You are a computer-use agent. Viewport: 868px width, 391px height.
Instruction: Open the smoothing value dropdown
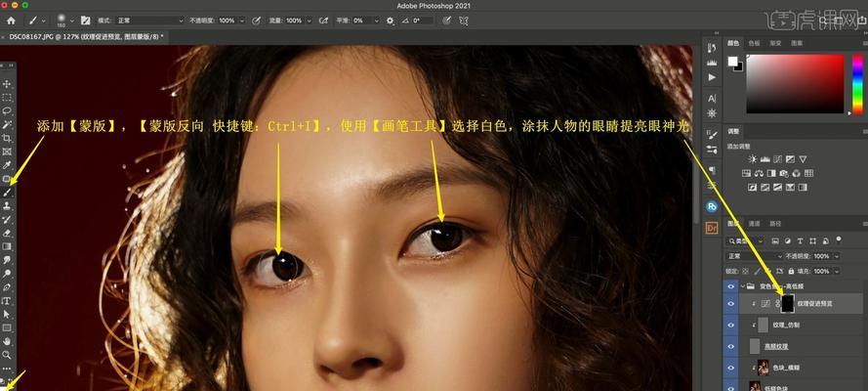pyautogui.click(x=377, y=21)
